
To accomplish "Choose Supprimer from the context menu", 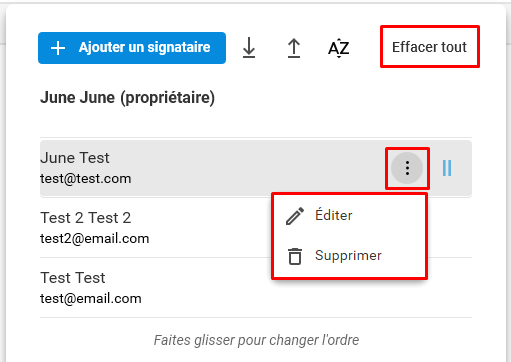I will click(x=349, y=256).
